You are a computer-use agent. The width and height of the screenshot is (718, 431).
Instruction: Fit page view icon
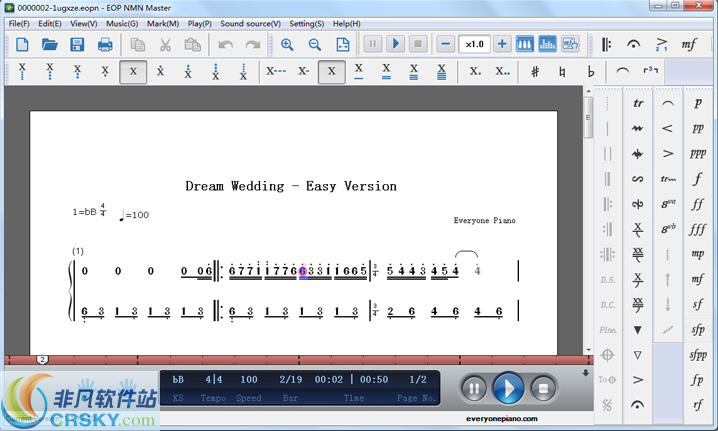(x=343, y=44)
